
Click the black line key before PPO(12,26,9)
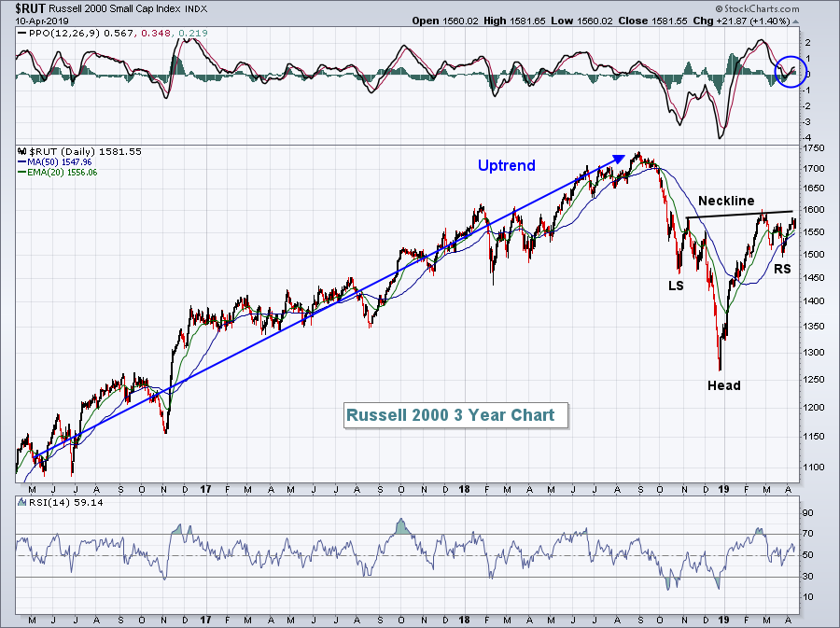coord(22,34)
